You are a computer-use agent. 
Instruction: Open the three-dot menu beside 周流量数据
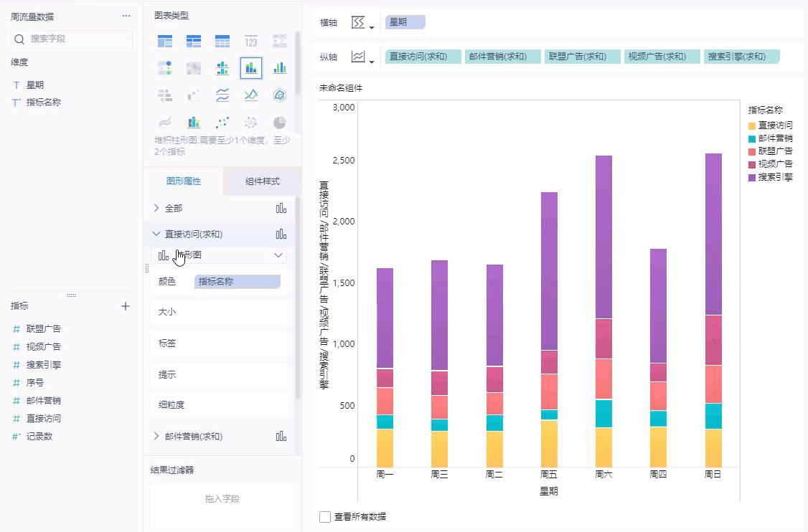pos(126,16)
